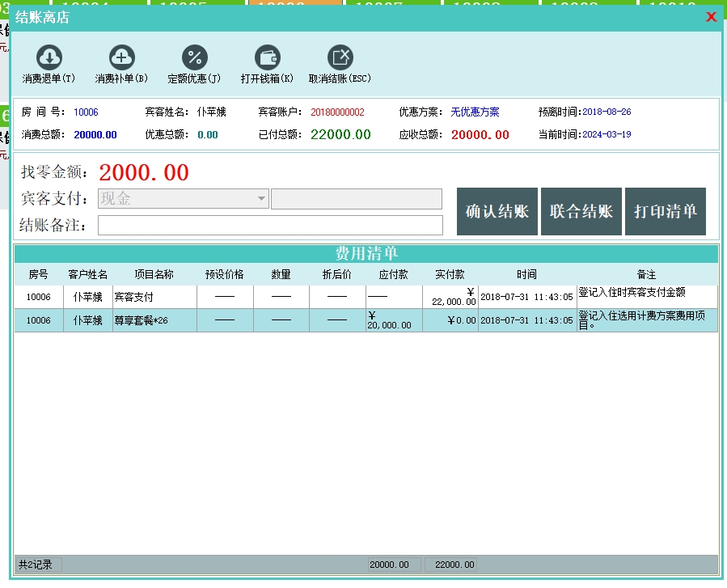Click the 结账备注 remarks input field

click(x=270, y=225)
